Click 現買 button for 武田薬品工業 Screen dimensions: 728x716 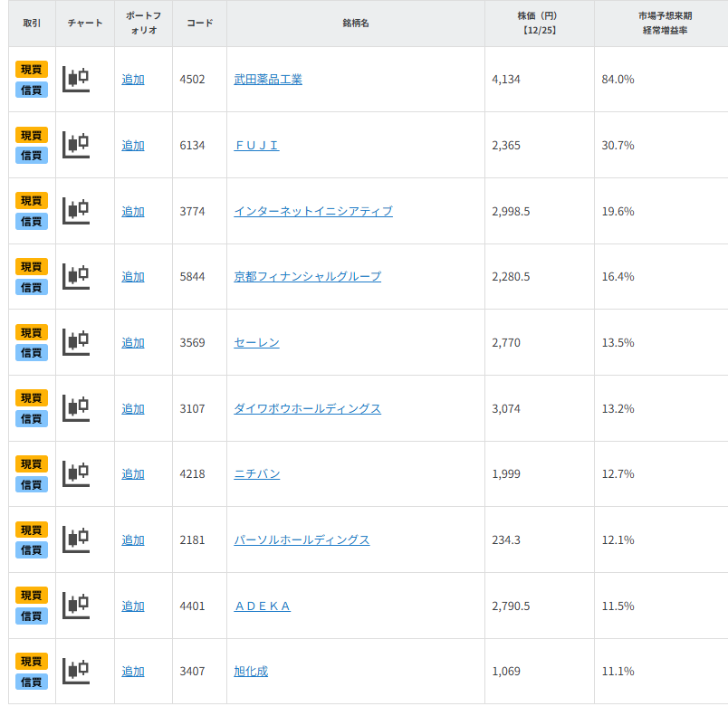coord(32,70)
